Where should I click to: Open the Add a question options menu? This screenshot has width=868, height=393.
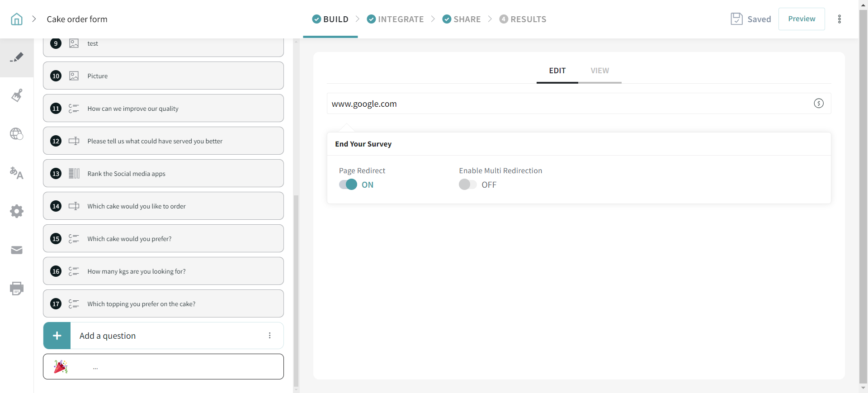pyautogui.click(x=270, y=336)
